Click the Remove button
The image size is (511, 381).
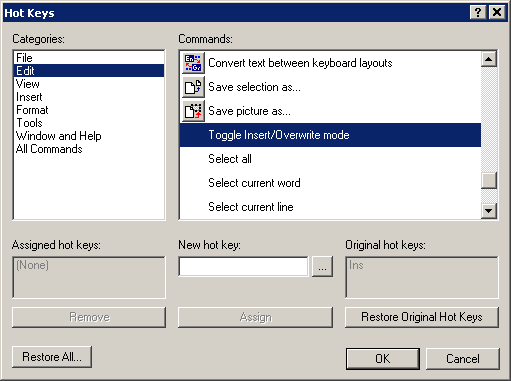pos(89,317)
